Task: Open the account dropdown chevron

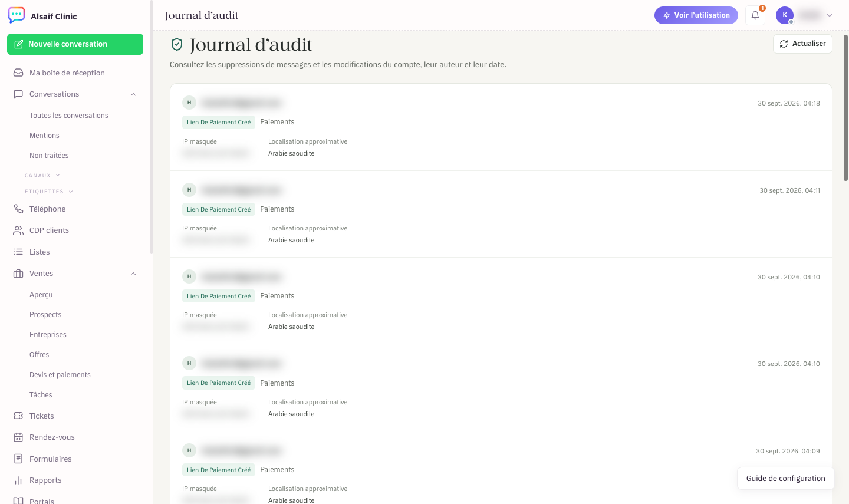Action: (830, 15)
